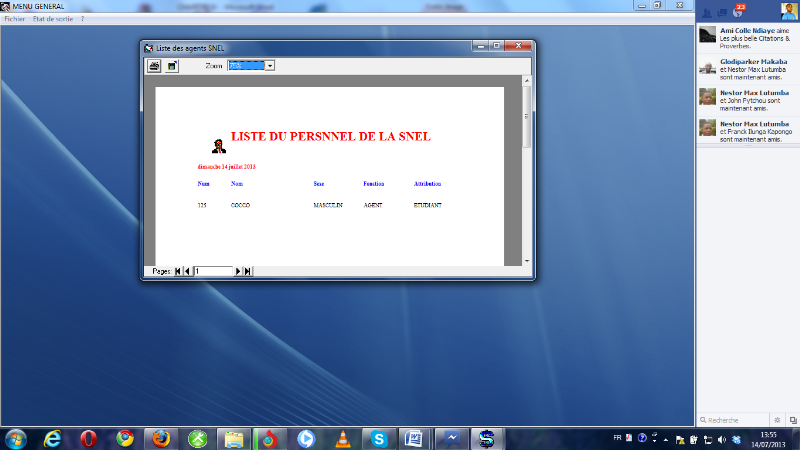Open the Fichier menu
Viewport: 800px width, 450px height.
point(15,19)
